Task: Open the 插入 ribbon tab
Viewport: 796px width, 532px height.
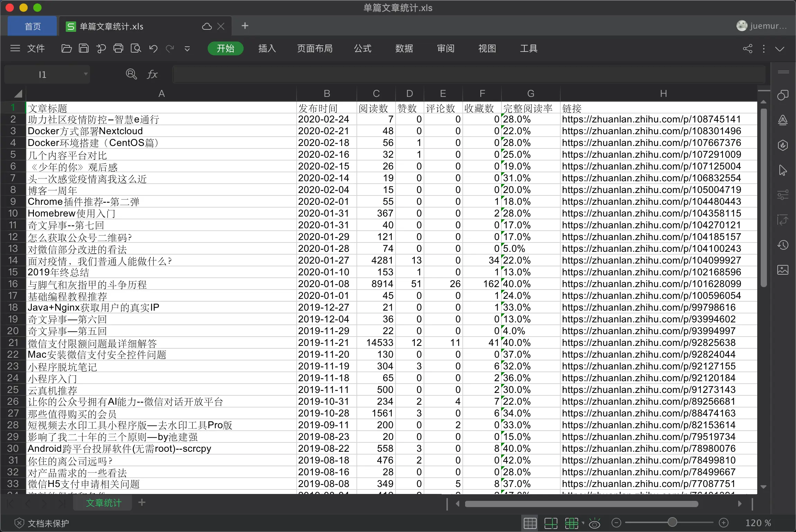Action: pos(267,48)
